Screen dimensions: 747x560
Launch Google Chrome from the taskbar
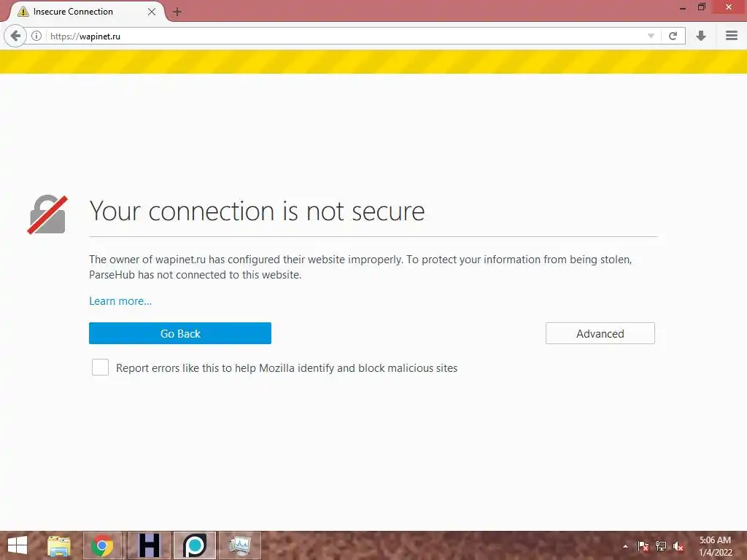point(102,545)
